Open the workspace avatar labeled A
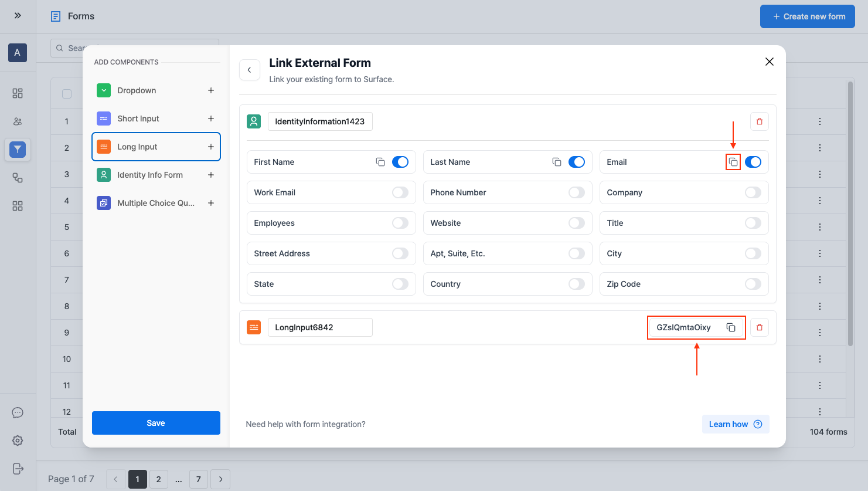 pyautogui.click(x=18, y=53)
